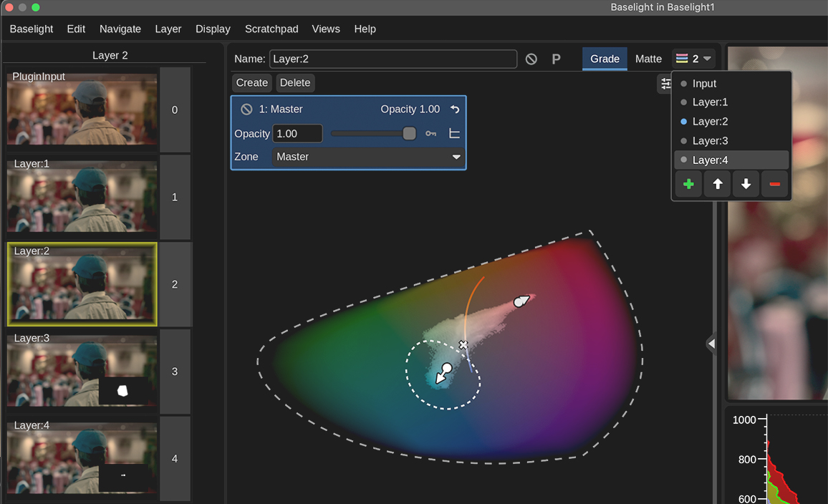Set a keyframe with the key icon
Viewport: 828px width, 504px height.
(x=430, y=133)
